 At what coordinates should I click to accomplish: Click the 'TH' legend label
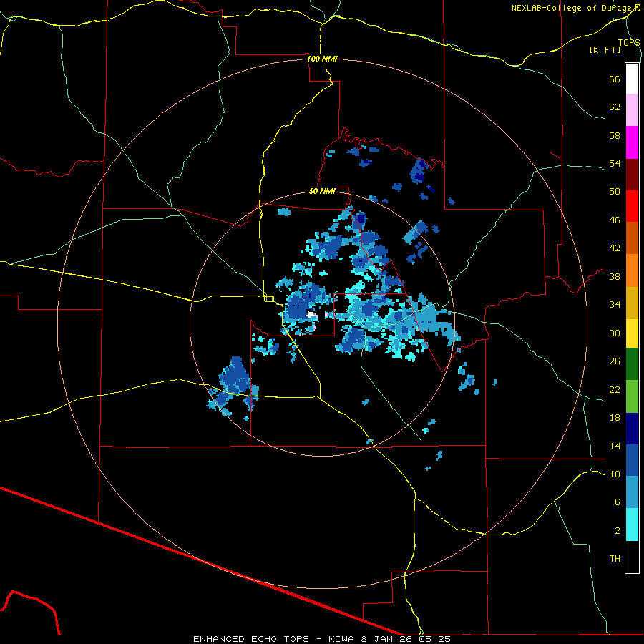[x=615, y=558]
